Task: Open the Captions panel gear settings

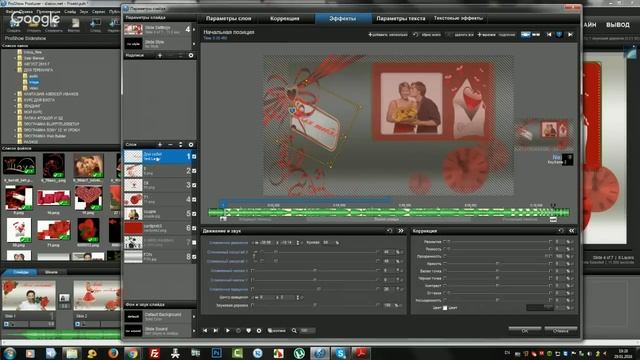Action: click(191, 55)
